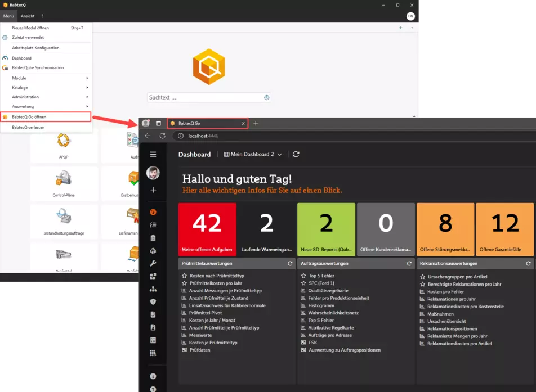Screen dimensions: 536x392
Task: Open the Control-Pläne module tile
Action: tap(64, 183)
